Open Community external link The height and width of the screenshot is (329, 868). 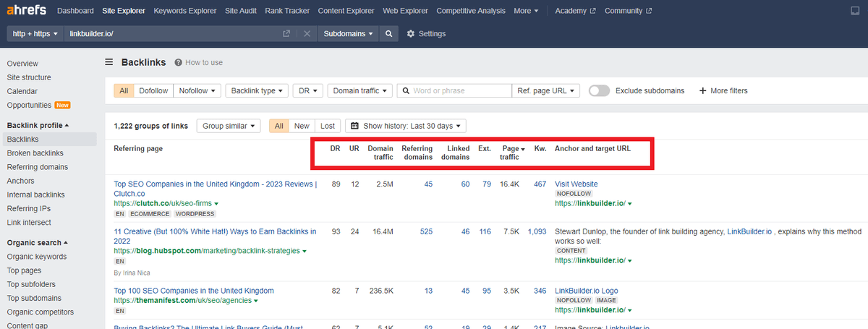click(628, 11)
